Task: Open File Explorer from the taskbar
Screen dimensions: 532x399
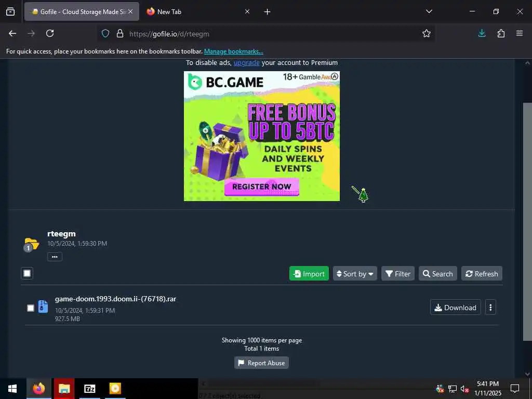Action: tap(64, 389)
